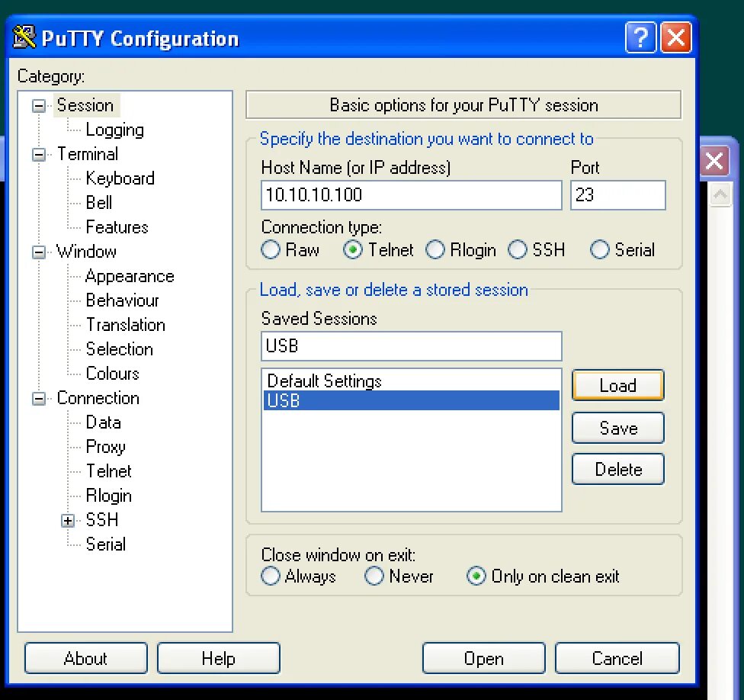Select Default Settings in the sessions list
744x700 pixels.
(412, 381)
